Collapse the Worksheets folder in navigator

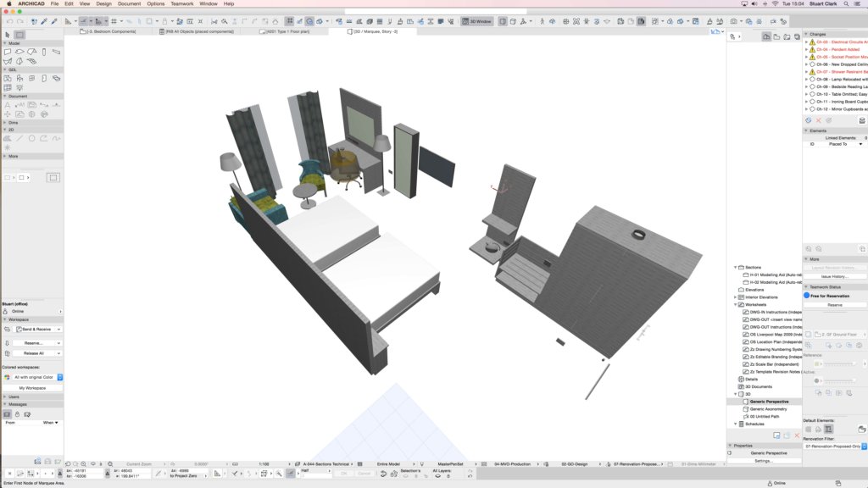click(x=735, y=304)
